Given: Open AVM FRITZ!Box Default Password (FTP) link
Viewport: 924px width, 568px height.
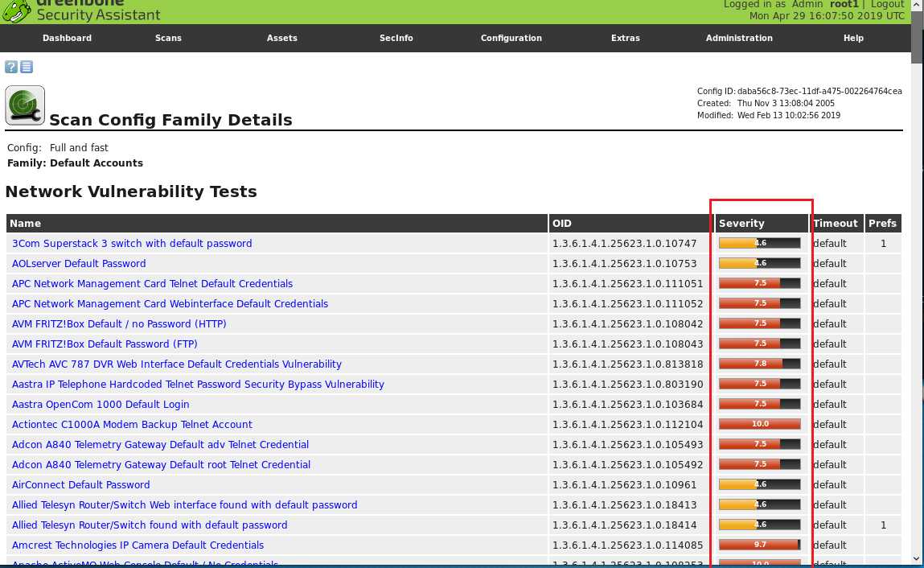Looking at the screenshot, I should (105, 344).
